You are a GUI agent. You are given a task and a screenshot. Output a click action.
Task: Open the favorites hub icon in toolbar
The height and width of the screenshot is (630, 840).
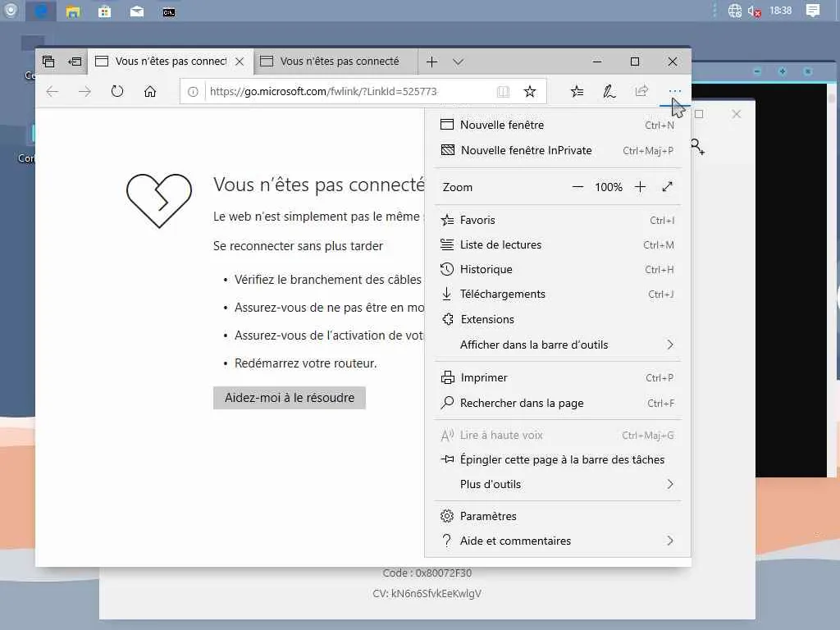(577, 92)
